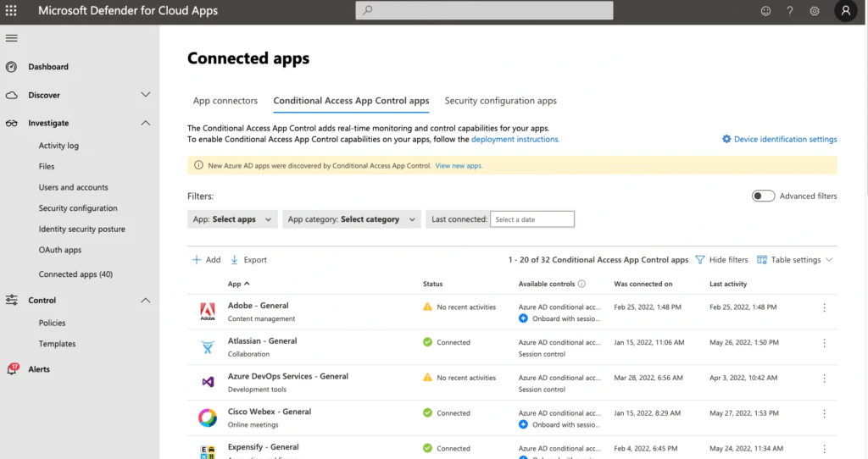The image size is (868, 459).
Task: Enable the Advanced filters toggle
Action: pos(763,196)
